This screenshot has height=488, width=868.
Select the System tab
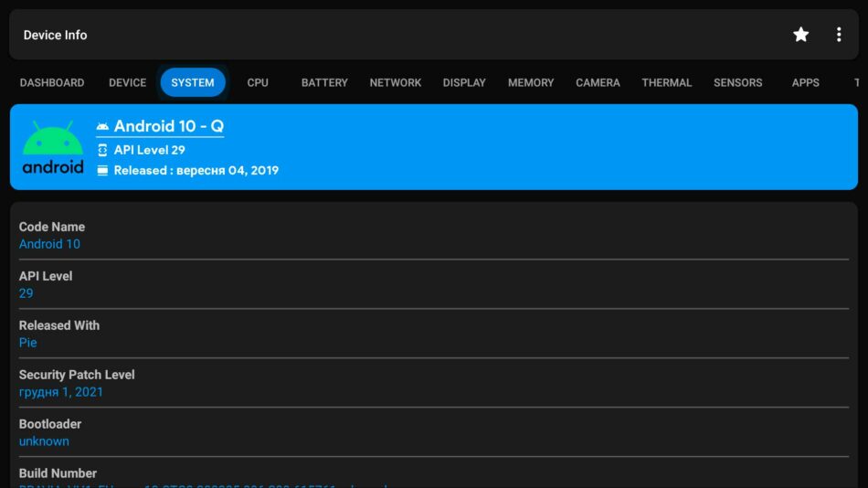[x=193, y=82]
